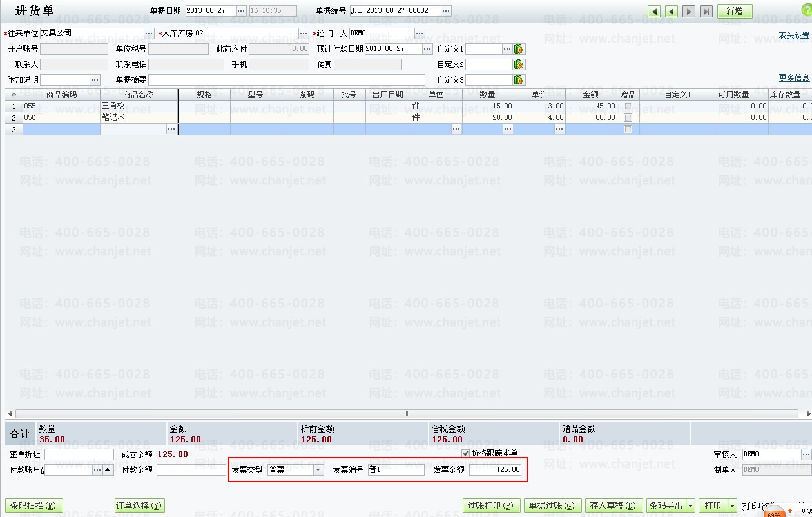Image resolution: width=812 pixels, height=517 pixels.
Task: Go to the first record
Action: 654,12
